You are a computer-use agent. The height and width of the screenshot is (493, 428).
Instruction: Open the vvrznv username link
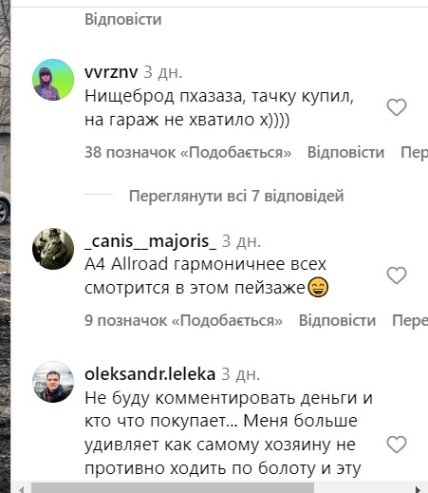pos(111,72)
